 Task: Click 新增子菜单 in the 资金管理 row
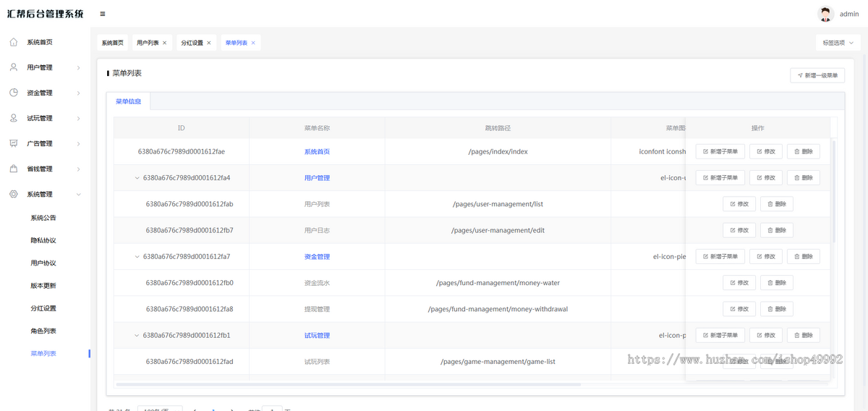[x=720, y=256]
